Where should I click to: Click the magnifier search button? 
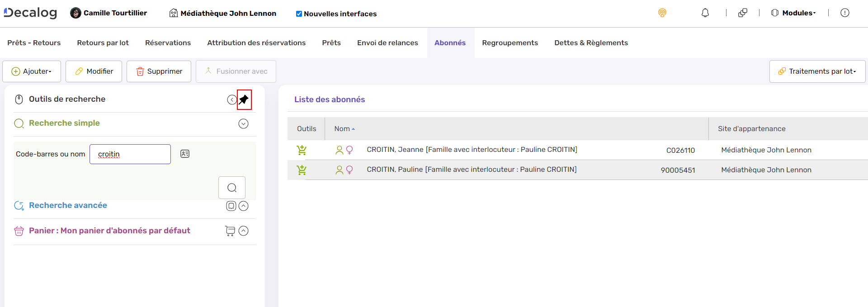(232, 188)
